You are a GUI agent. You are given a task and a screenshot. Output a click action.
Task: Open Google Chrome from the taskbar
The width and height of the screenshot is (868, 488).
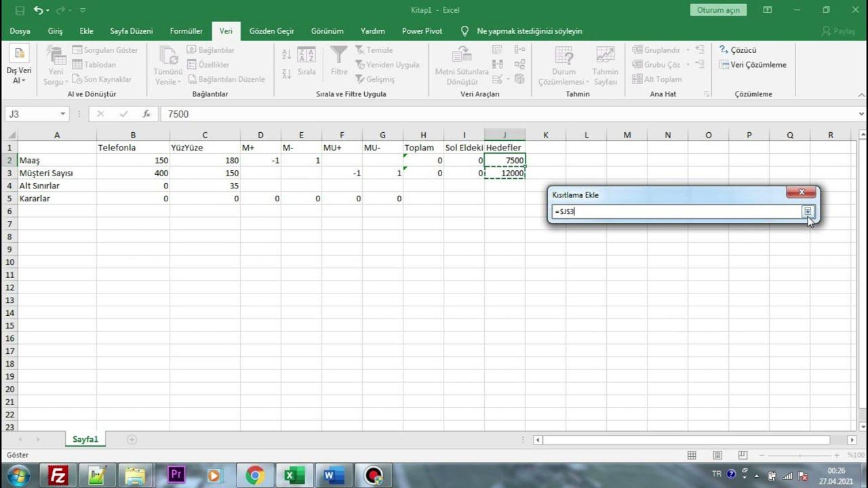click(255, 475)
